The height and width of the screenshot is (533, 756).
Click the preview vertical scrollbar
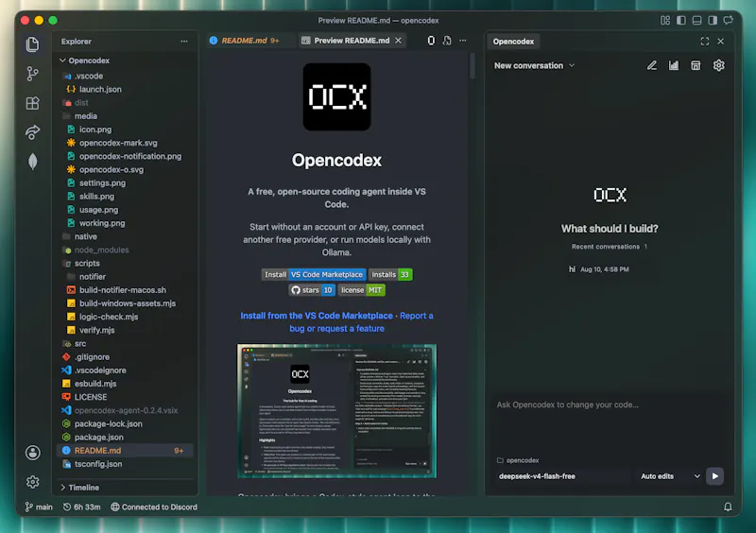point(472,65)
